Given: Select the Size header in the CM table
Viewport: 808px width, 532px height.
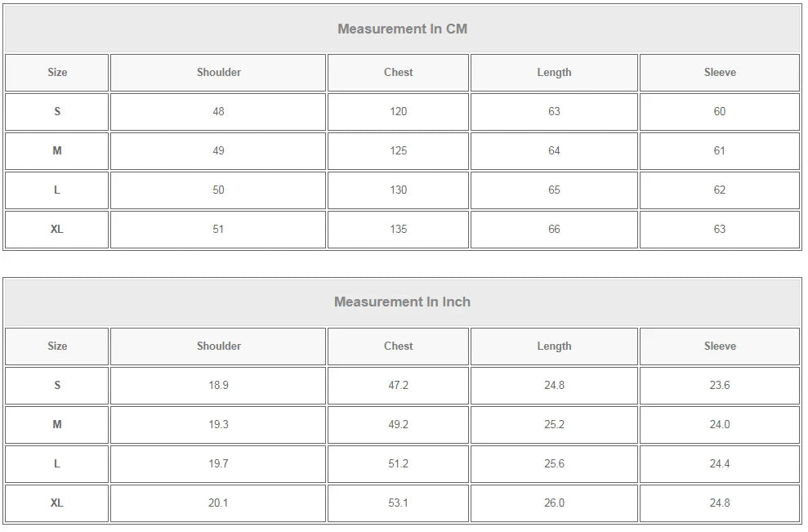Looking at the screenshot, I should coord(57,72).
